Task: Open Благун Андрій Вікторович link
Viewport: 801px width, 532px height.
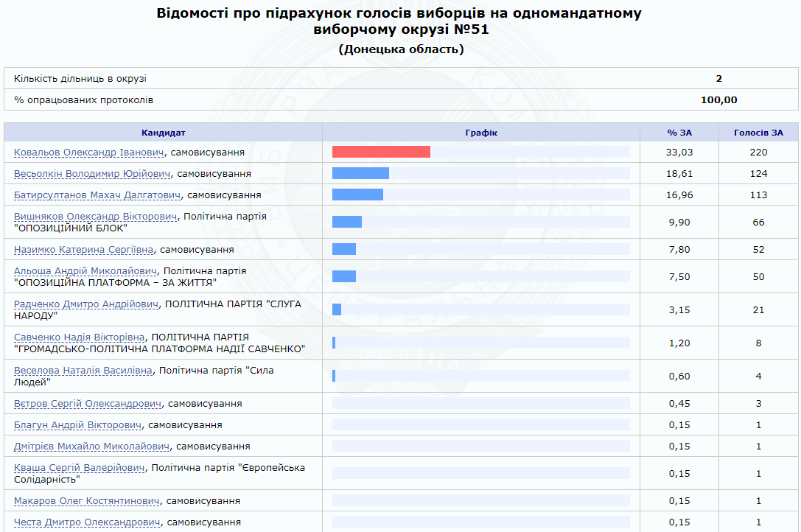Action: pos(78,425)
